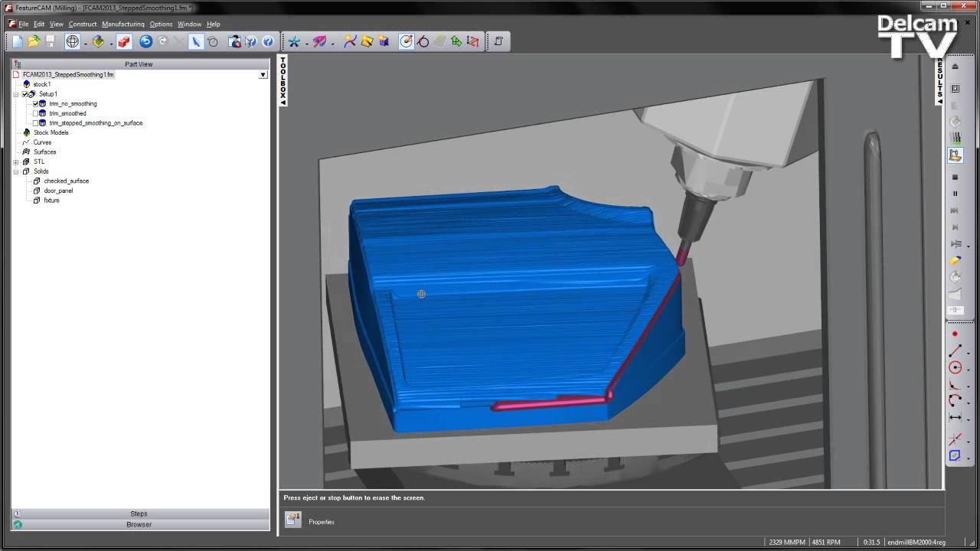The width and height of the screenshot is (980, 551).
Task: Check the trim_smoothed checkbox
Action: [35, 113]
